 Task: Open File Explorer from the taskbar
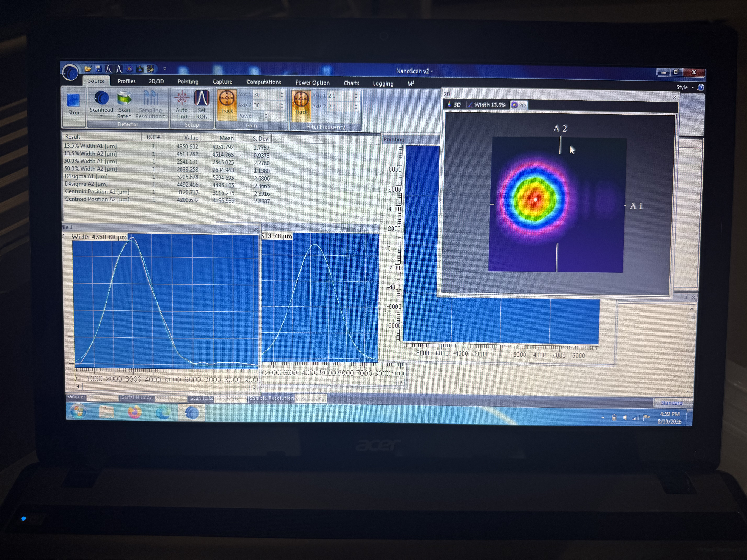[x=106, y=412]
